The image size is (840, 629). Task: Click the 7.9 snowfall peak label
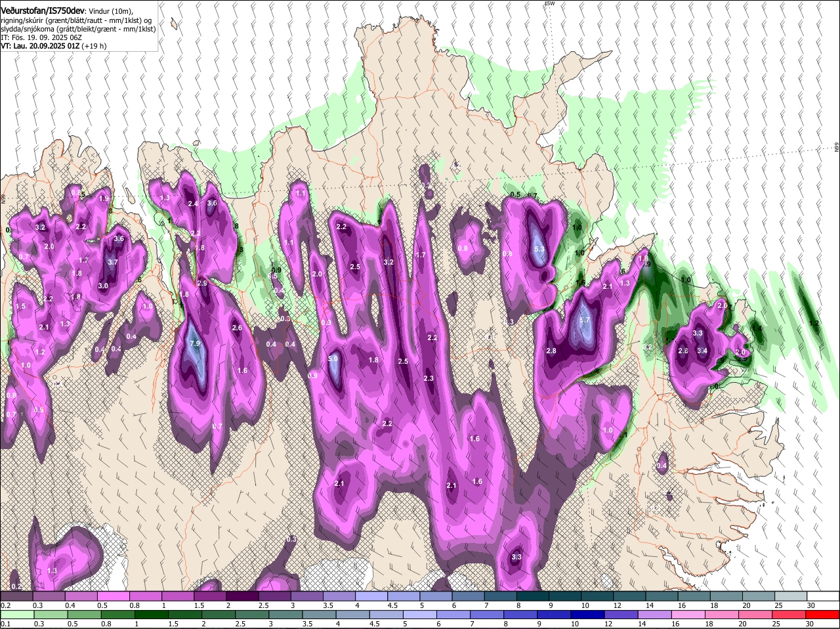[195, 344]
